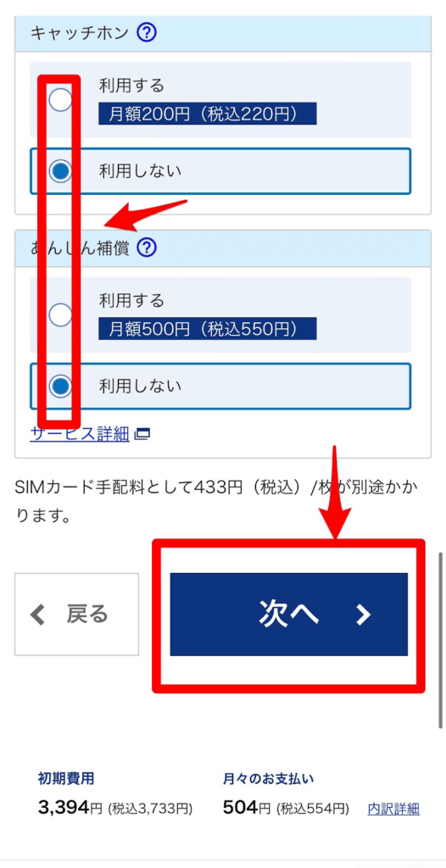Open help icon next to あんしん補償
Viewport: 446px width, 868px height.
(147, 248)
